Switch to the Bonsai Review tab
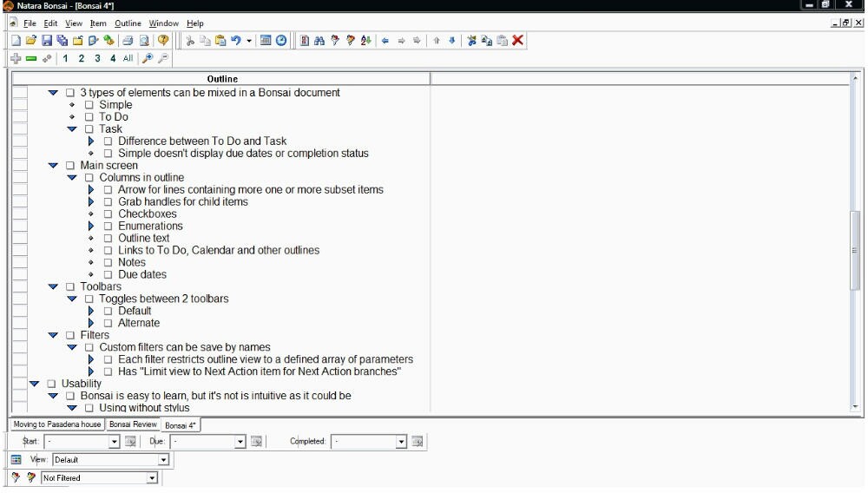 pyautogui.click(x=133, y=424)
